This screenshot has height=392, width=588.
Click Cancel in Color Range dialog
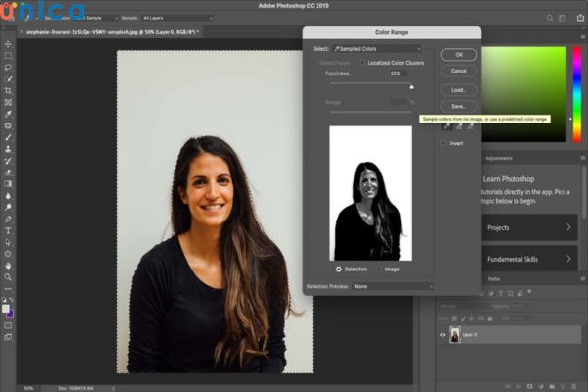point(459,71)
